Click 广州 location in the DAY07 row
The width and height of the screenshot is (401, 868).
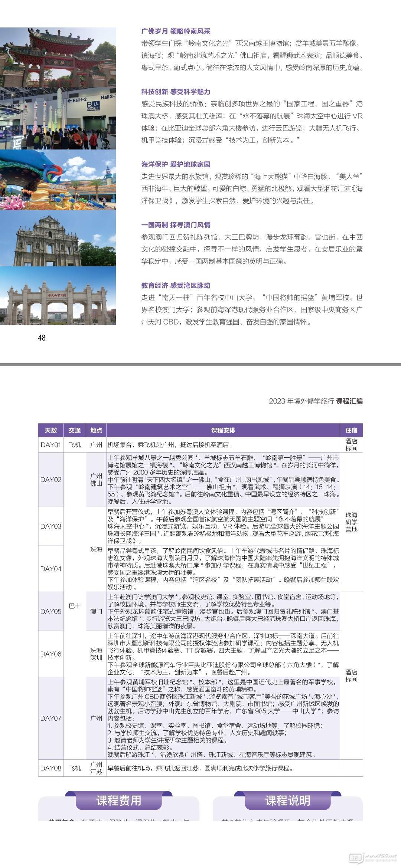point(96,718)
